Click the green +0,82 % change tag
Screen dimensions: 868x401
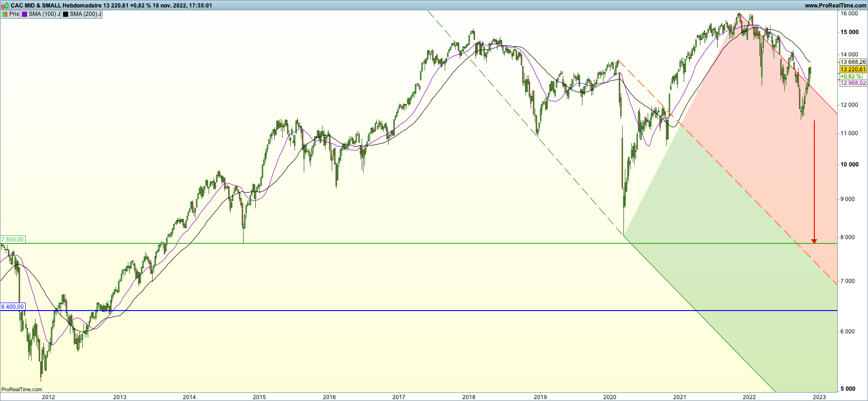pyautogui.click(x=851, y=76)
